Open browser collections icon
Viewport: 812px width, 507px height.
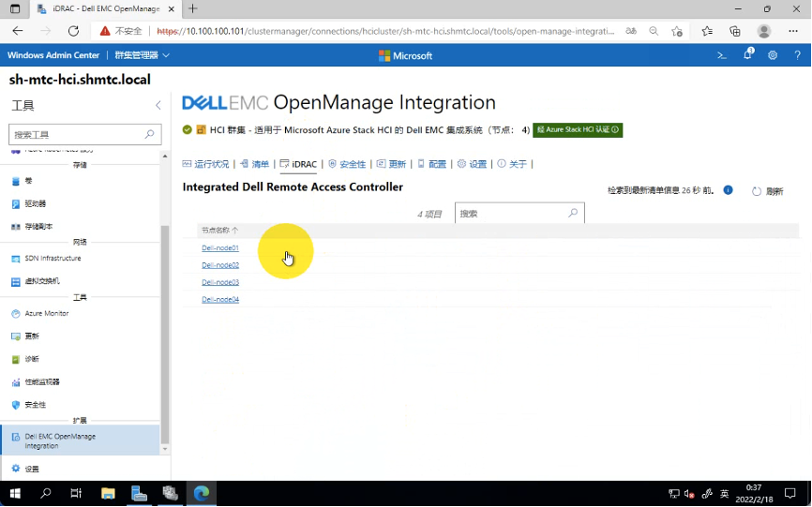pos(735,31)
